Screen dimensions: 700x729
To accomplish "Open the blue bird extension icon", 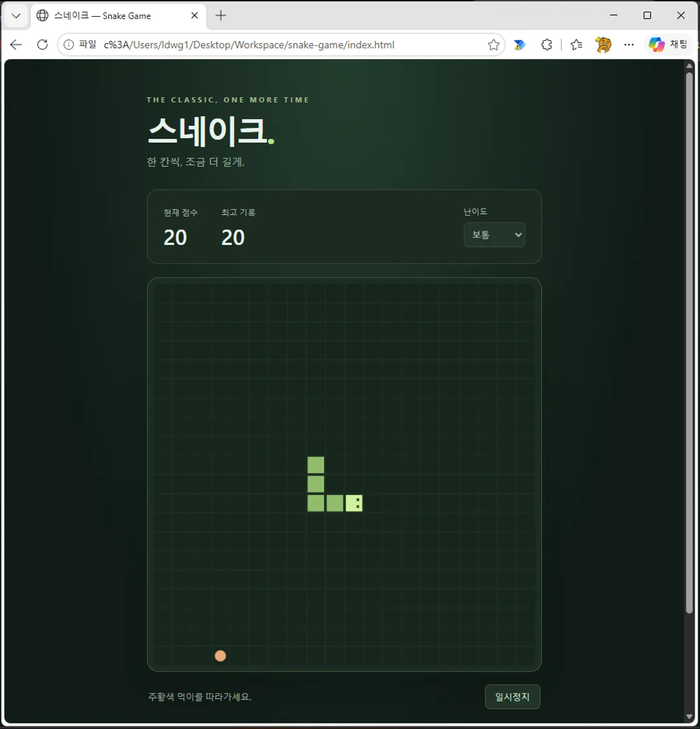I will 520,45.
